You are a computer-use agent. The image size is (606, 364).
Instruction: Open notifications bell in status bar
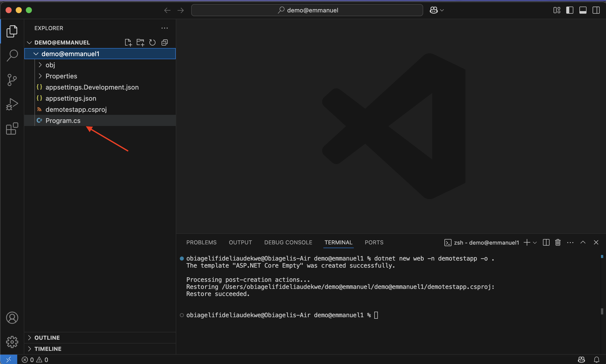[x=597, y=359]
